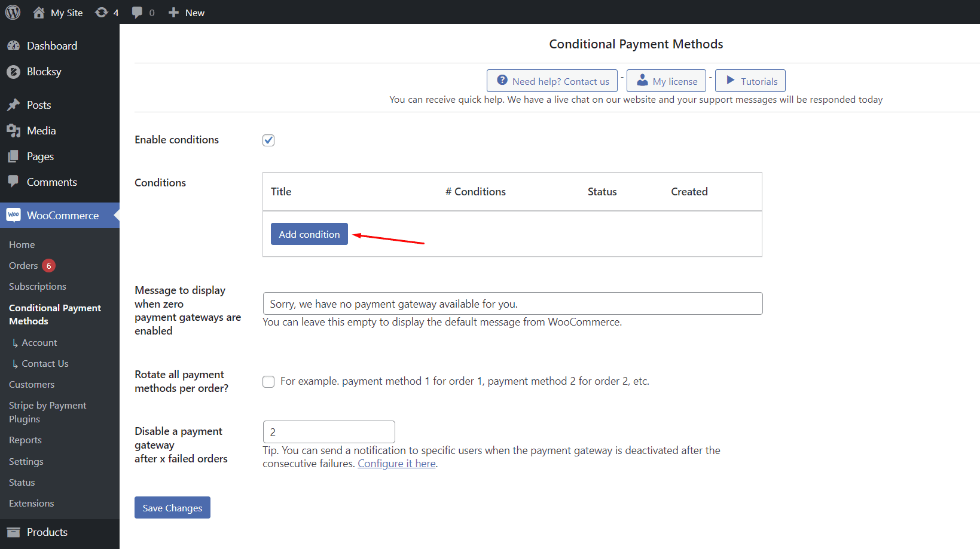The height and width of the screenshot is (549, 980).
Task: Open WooCommerce Status submenu
Action: (x=22, y=483)
